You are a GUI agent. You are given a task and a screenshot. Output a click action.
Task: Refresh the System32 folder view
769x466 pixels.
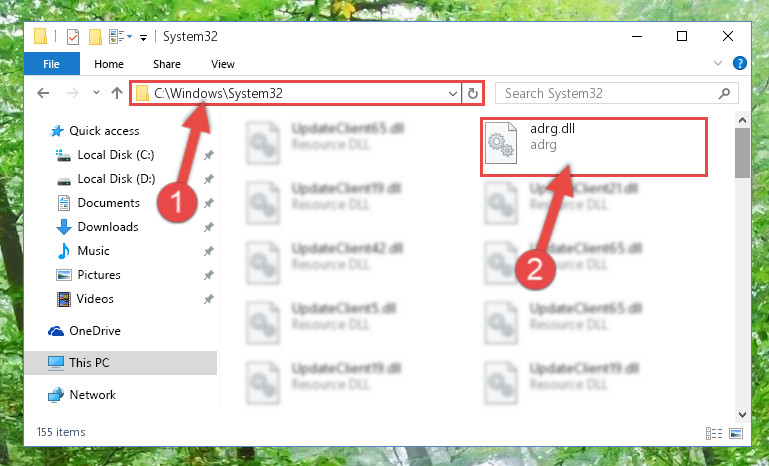pos(473,93)
